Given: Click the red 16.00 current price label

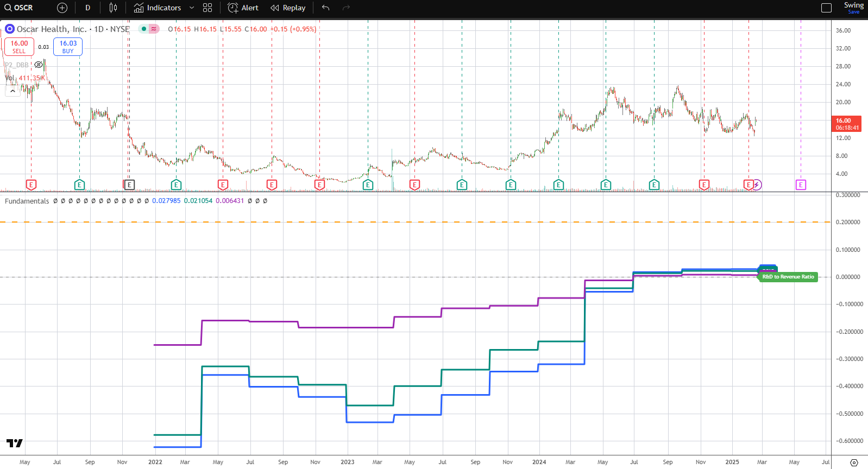Looking at the screenshot, I should tap(847, 124).
